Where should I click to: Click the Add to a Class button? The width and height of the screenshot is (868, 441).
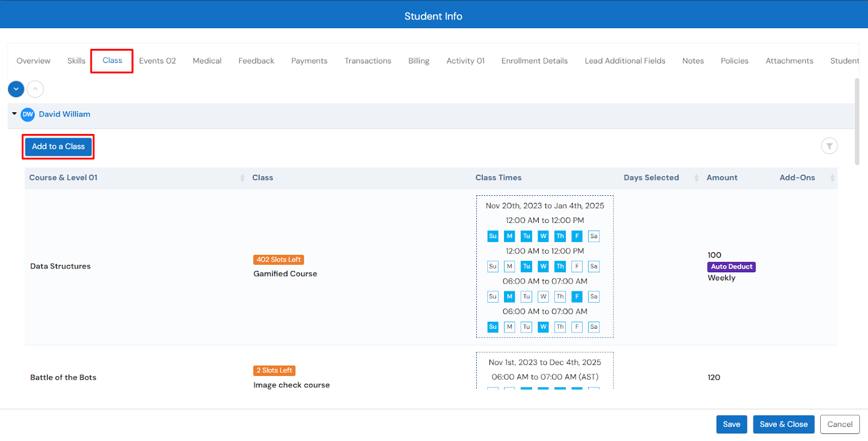click(x=58, y=146)
